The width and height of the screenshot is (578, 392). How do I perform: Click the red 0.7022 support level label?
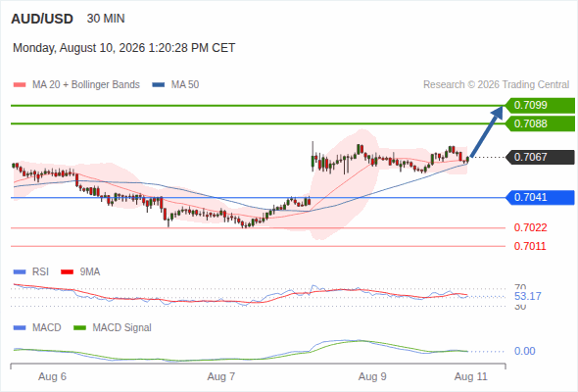(x=530, y=228)
